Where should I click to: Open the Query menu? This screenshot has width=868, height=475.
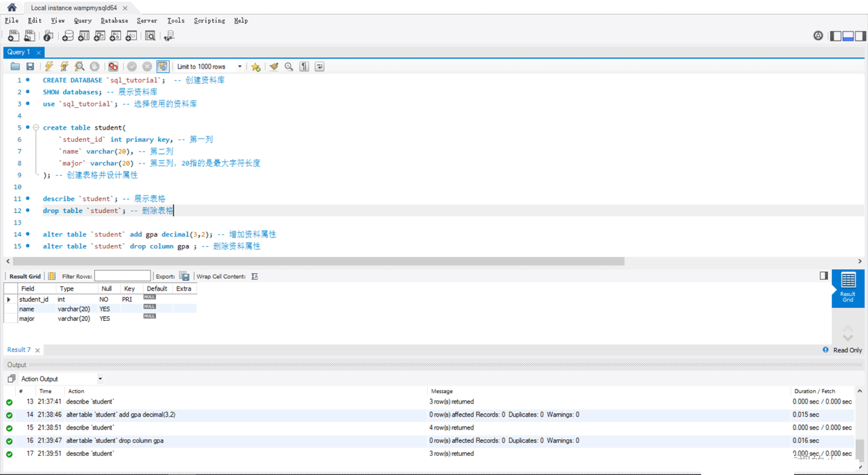[82, 20]
